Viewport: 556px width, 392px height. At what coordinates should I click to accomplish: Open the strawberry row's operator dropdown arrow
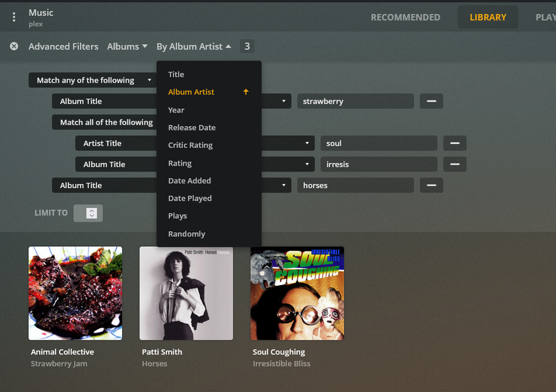tap(283, 101)
